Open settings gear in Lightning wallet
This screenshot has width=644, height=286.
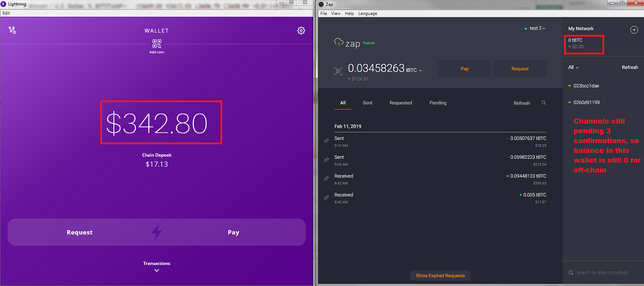[x=301, y=31]
